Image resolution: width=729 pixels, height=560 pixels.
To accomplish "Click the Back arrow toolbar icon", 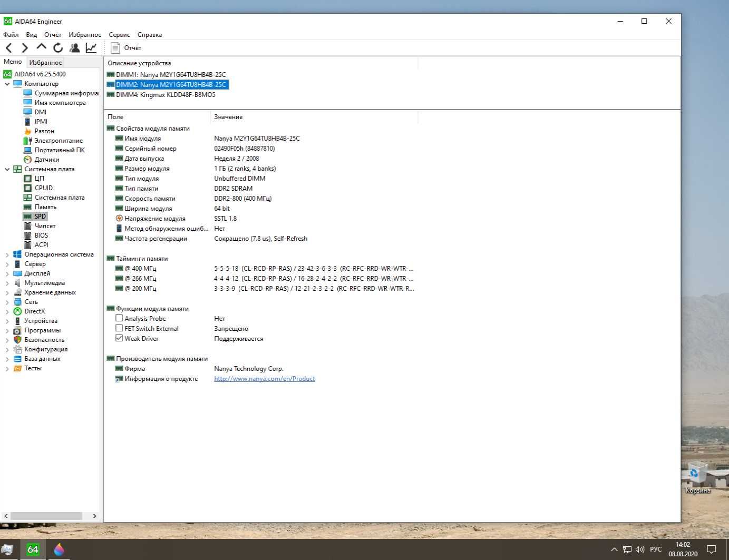I will click(9, 48).
